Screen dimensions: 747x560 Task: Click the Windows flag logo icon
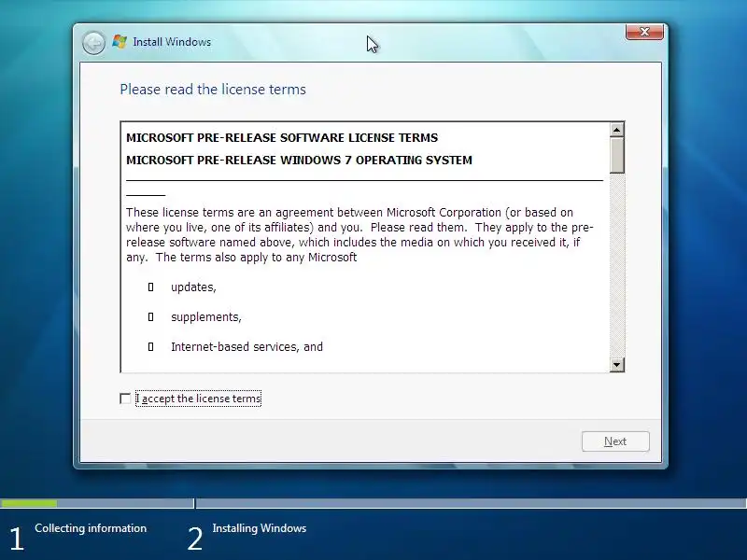pos(120,42)
